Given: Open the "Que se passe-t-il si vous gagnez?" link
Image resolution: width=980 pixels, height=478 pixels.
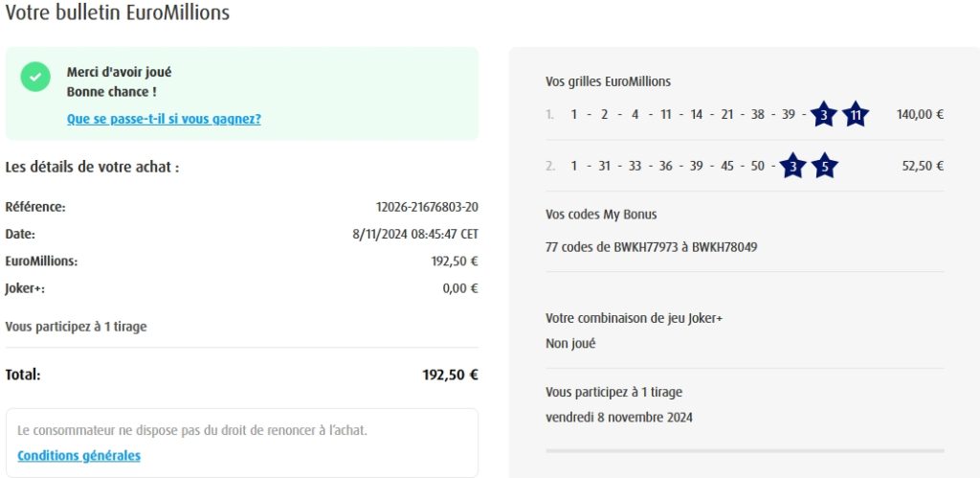Looking at the screenshot, I should 164,119.
